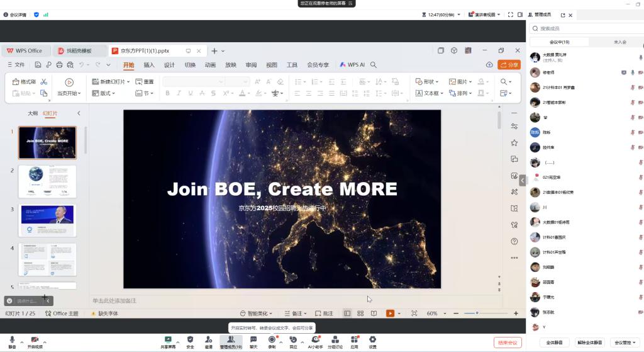The width and height of the screenshot is (644, 352).
Task: Toggle camera with 开启视频 button
Action: [x=35, y=339]
